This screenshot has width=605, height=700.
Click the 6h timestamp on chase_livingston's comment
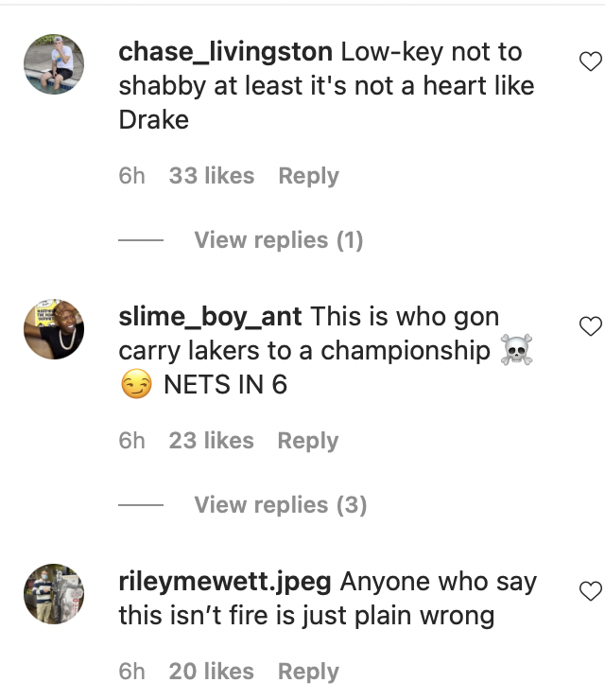pos(132,176)
